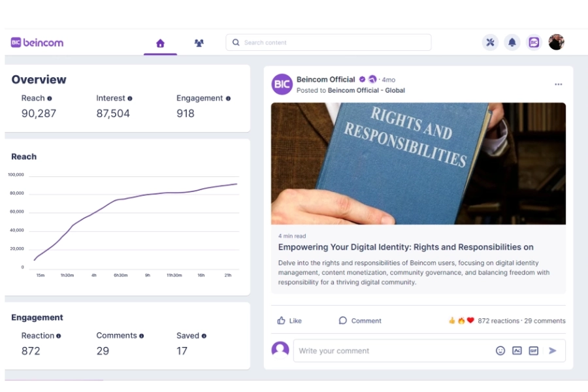Like the post
The width and height of the screenshot is (588, 392).
[x=289, y=321]
